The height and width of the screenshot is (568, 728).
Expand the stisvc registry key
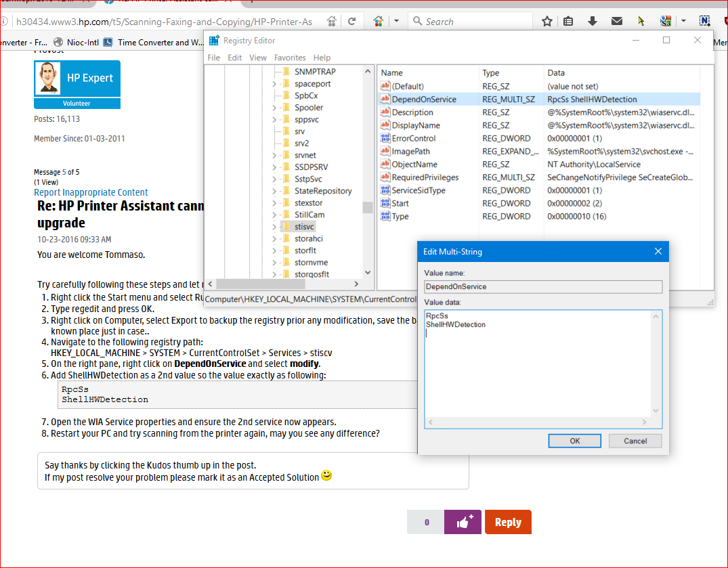point(274,227)
